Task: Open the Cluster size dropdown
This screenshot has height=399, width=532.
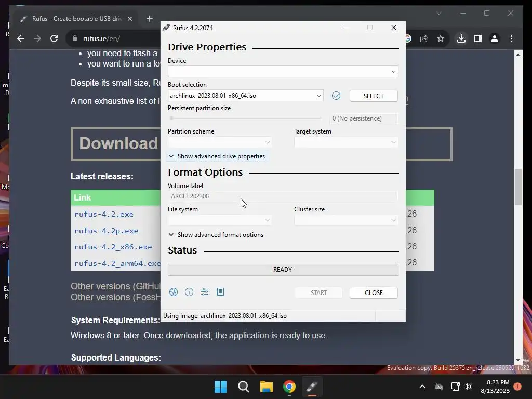Action: 346,220
